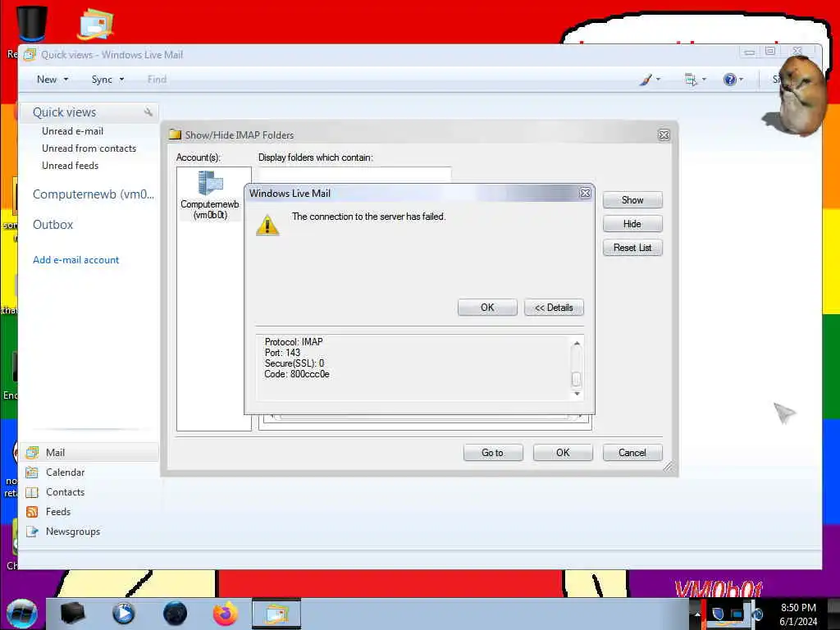The image size is (840, 630).
Task: Click the Contacts book icon
Action: pos(32,492)
